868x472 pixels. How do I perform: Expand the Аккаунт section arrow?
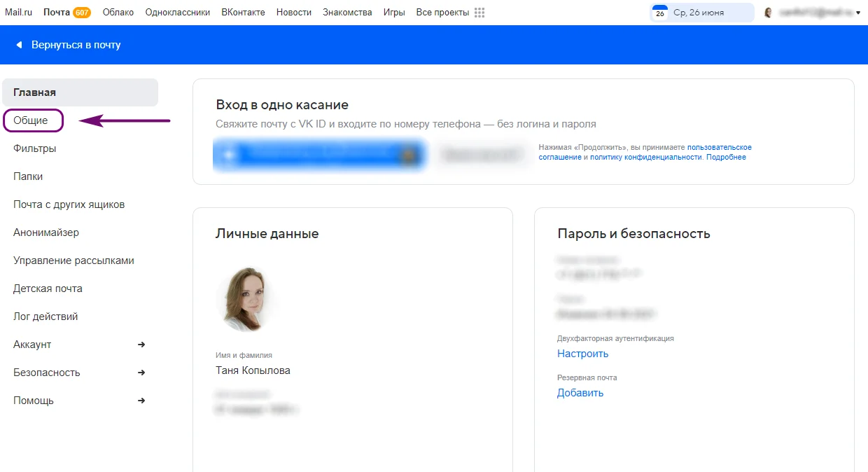point(141,345)
